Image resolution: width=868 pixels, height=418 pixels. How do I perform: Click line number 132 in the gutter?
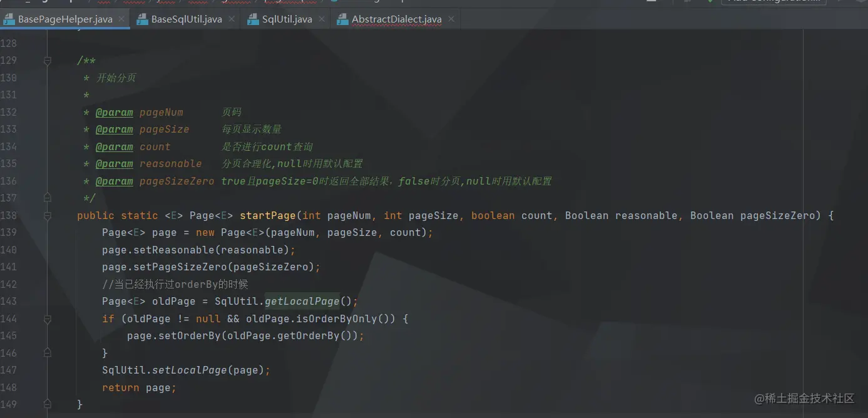[x=9, y=113]
